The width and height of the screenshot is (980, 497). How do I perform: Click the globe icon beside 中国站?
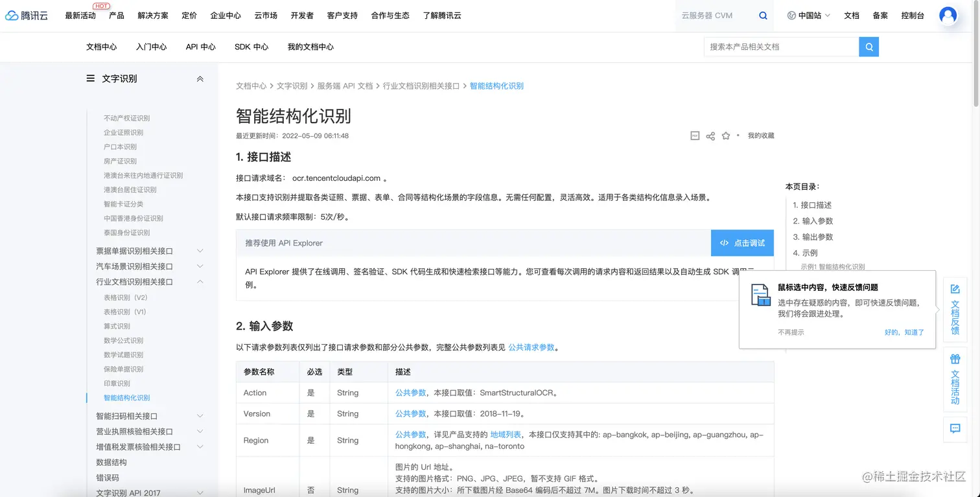[791, 16]
